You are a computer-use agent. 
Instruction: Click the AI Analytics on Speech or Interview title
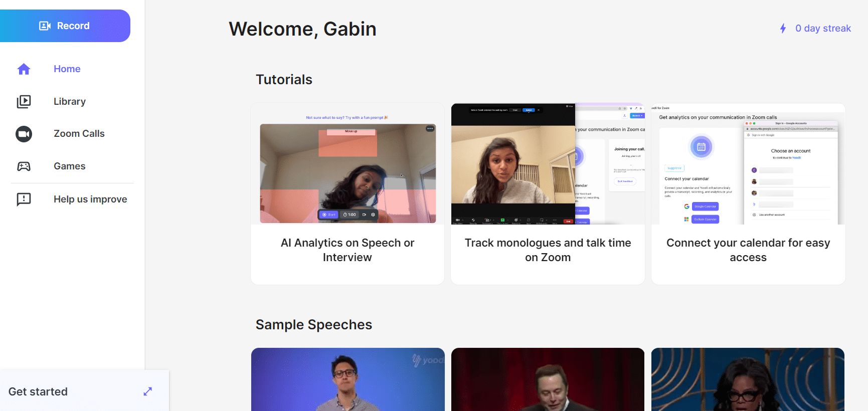348,250
